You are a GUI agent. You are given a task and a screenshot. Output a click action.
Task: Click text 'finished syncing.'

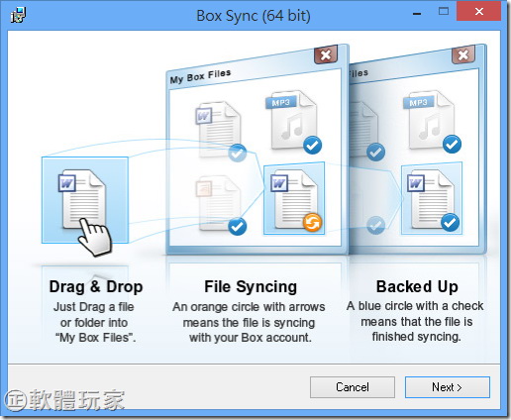click(x=416, y=337)
